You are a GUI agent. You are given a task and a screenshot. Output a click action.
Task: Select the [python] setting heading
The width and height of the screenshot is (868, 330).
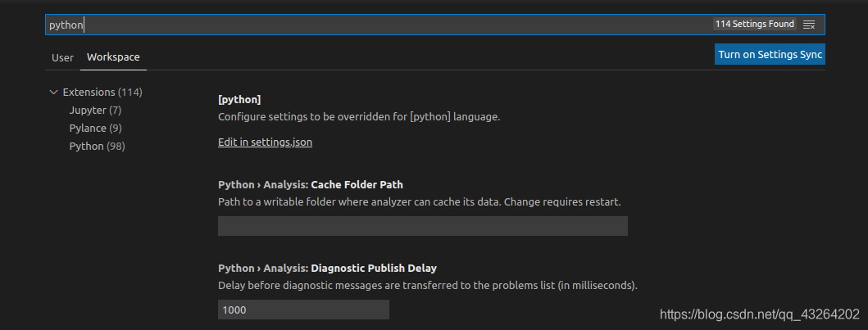coord(239,100)
